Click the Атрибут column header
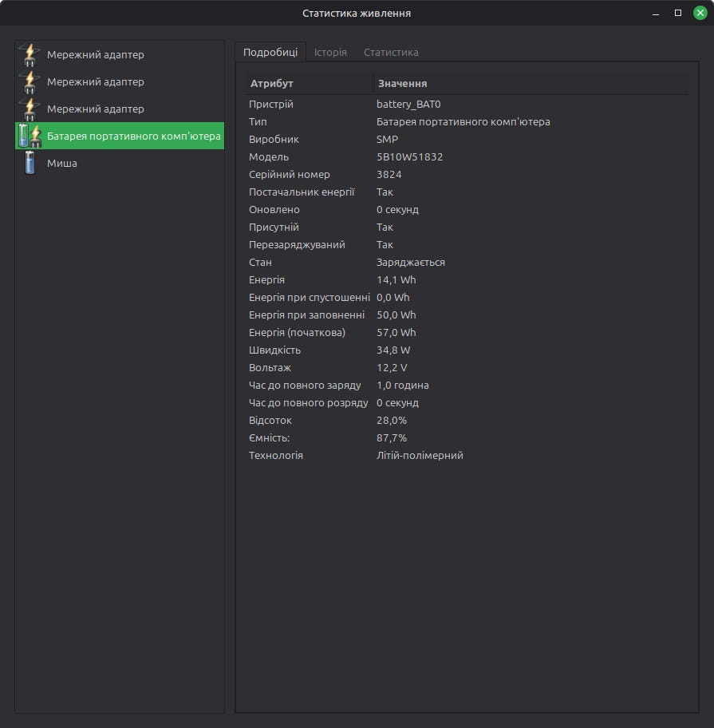This screenshot has width=714, height=728. [309, 84]
